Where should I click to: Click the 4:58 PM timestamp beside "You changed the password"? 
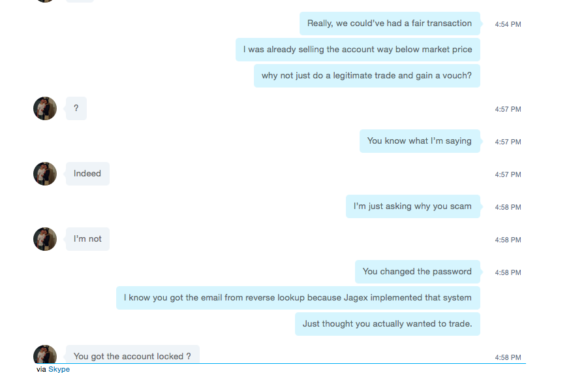click(508, 272)
